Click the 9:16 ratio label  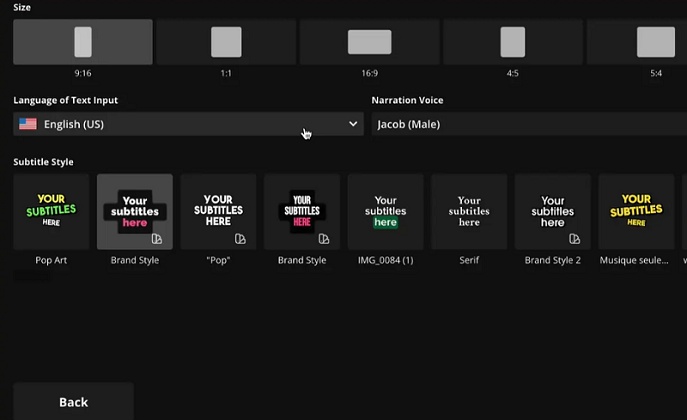(83, 73)
